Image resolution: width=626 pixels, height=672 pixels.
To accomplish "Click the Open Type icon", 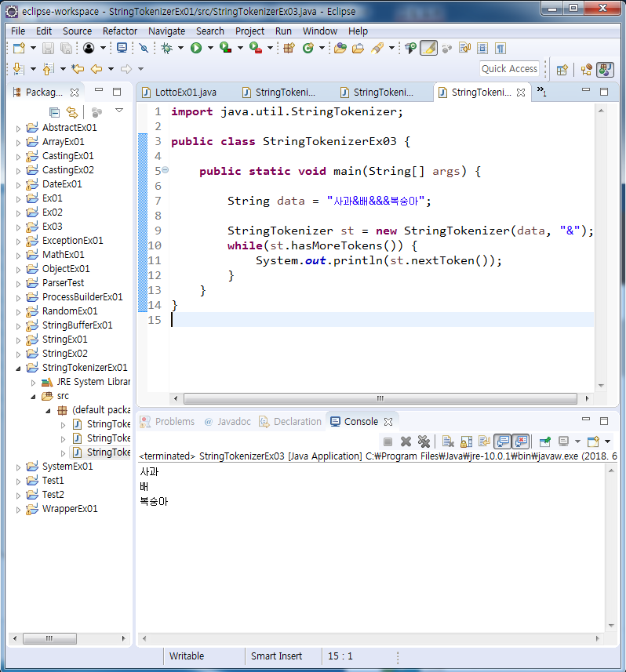I will [x=340, y=48].
